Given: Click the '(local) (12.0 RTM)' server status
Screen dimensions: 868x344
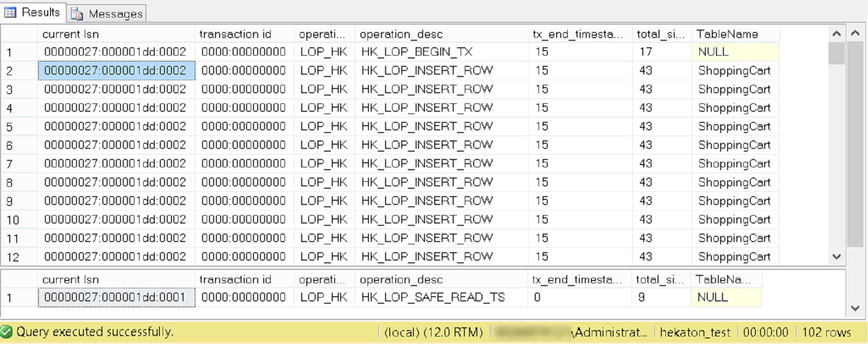Looking at the screenshot, I should pyautogui.click(x=433, y=332).
